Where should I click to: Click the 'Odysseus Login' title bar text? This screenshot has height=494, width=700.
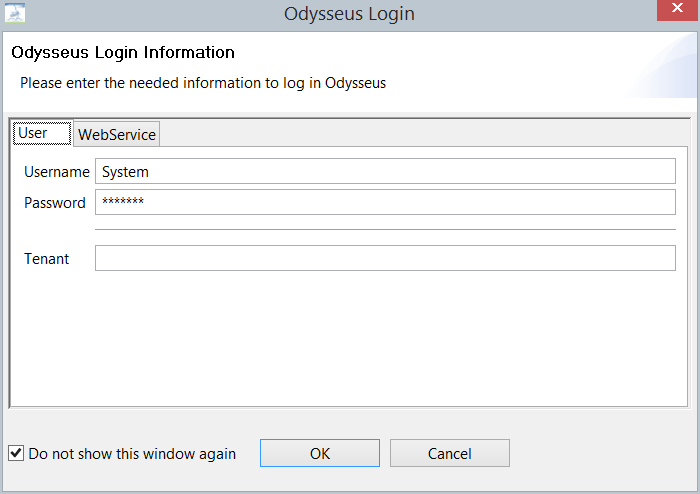(349, 14)
